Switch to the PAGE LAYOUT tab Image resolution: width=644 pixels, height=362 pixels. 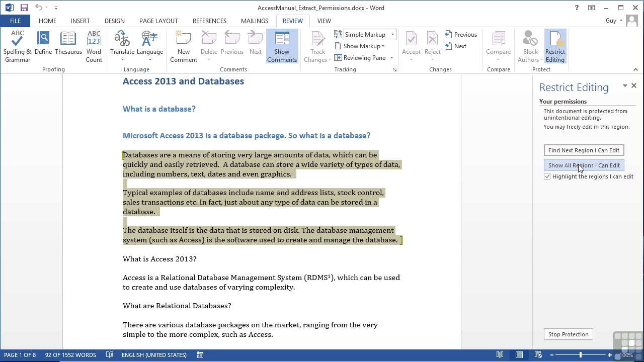[x=158, y=21]
